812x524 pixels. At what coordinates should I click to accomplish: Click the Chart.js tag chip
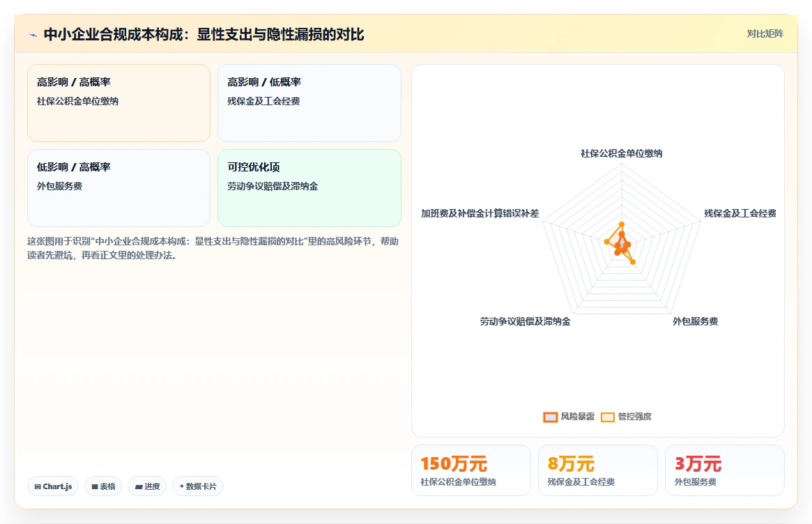(53, 486)
